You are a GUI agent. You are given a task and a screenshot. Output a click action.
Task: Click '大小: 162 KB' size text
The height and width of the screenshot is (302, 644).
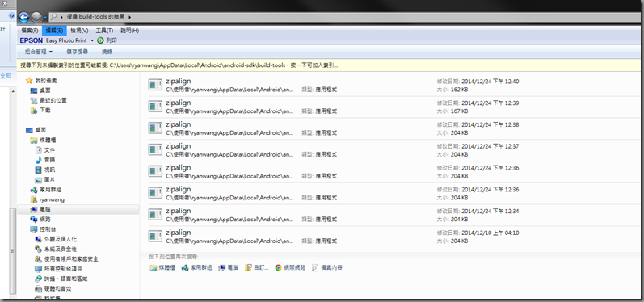click(x=452, y=90)
